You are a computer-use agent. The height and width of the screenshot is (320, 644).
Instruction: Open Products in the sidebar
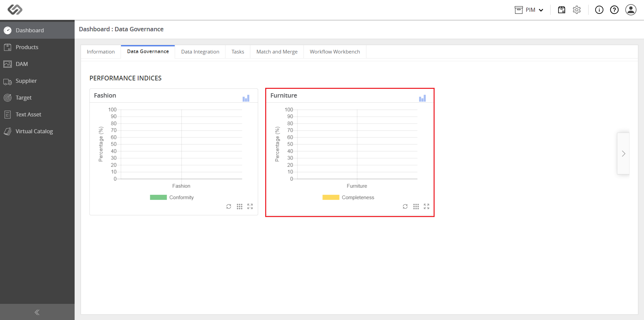pyautogui.click(x=37, y=47)
